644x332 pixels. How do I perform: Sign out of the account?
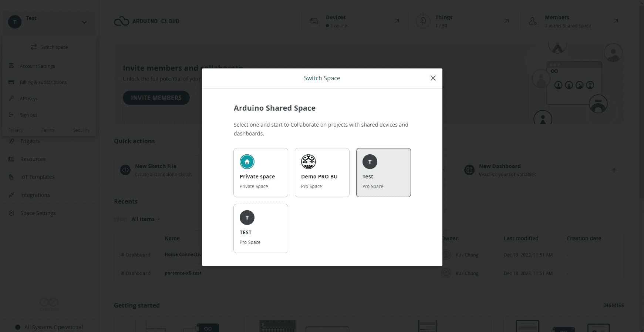[x=28, y=115]
